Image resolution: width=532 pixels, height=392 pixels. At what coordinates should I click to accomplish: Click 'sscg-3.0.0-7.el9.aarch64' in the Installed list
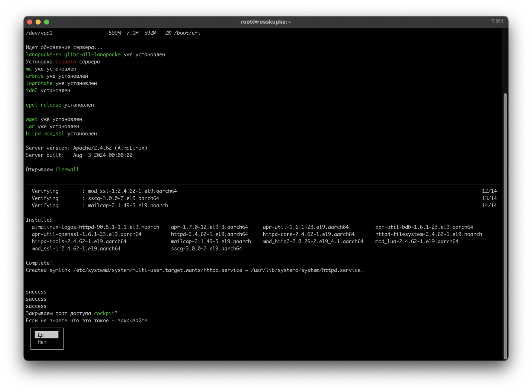tap(206, 249)
